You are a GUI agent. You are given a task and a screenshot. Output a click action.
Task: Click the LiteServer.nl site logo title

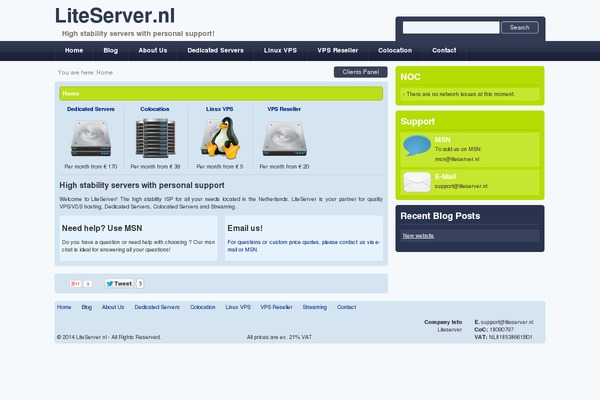(x=115, y=16)
